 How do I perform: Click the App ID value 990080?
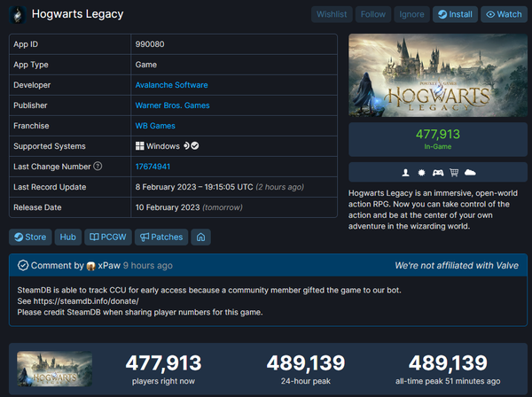150,44
